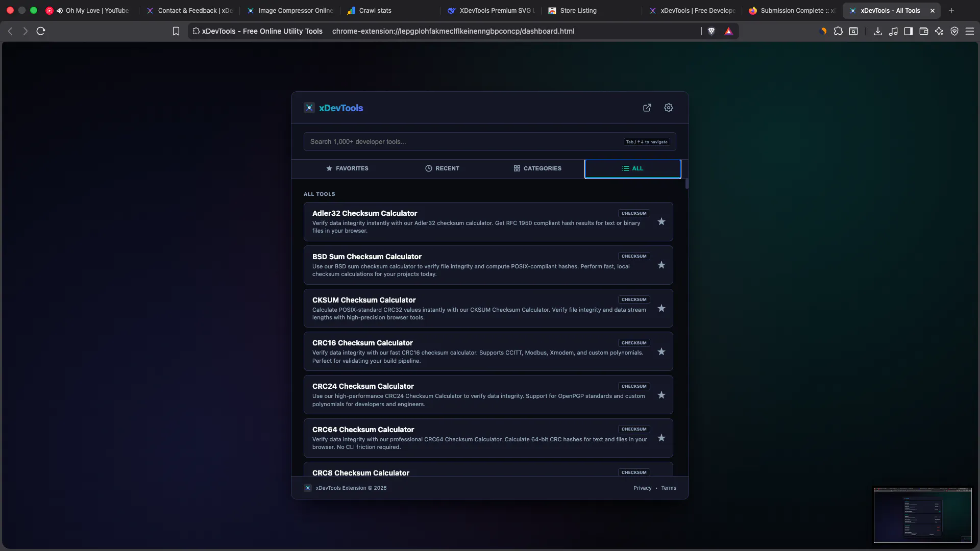Screen dimensions: 980x551
Task: Open the Extensions puzzle icon
Action: pos(838,31)
